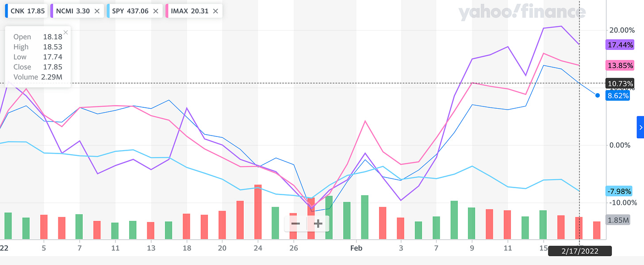Click the 2/17/2022 crosshair date label
The image size is (644, 265).
point(580,251)
